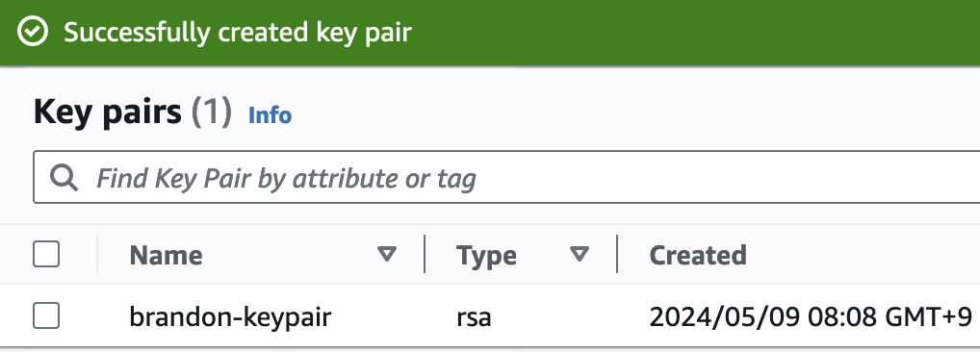Click the Type column header
This screenshot has width=980, height=352.
tap(486, 255)
